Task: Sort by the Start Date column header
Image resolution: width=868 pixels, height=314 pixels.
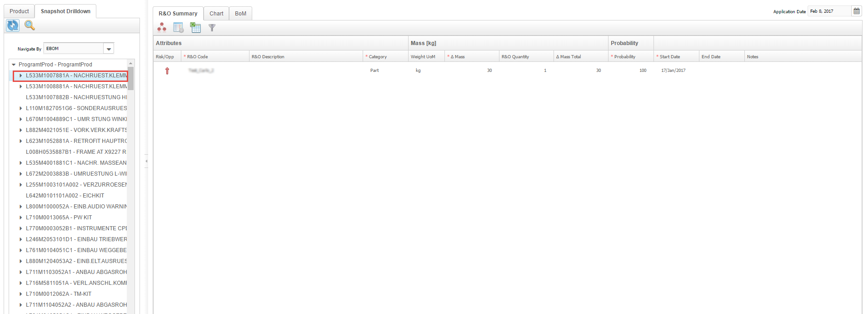Action: [x=676, y=56]
